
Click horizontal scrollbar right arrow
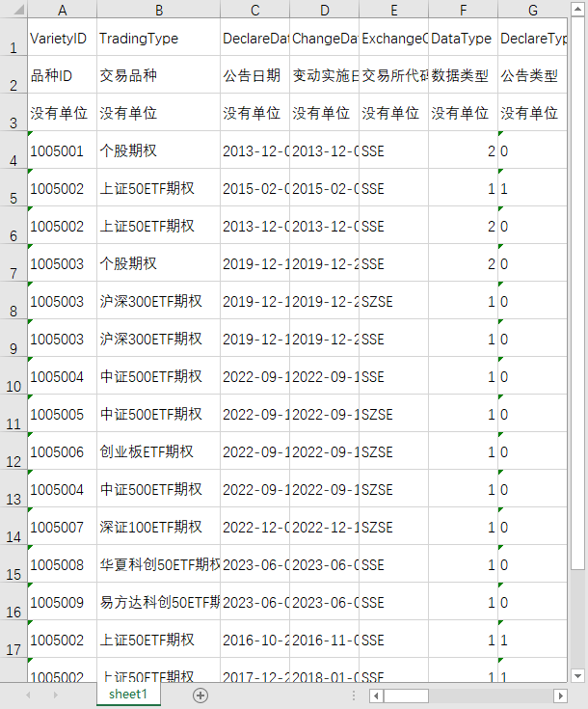pos(560,695)
